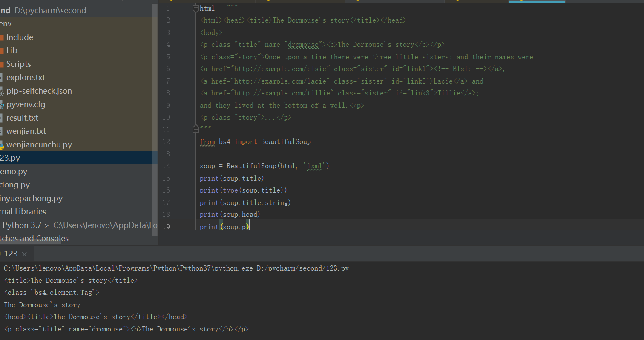Select the Python 3.7 interpreter row
The height and width of the screenshot is (340, 644).
[79, 225]
